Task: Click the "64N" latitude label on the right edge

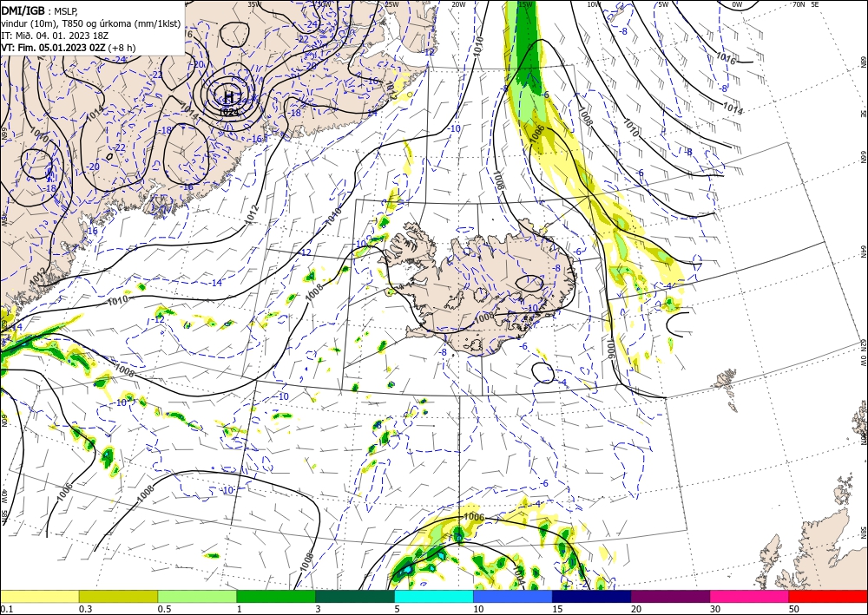Action: [x=863, y=252]
